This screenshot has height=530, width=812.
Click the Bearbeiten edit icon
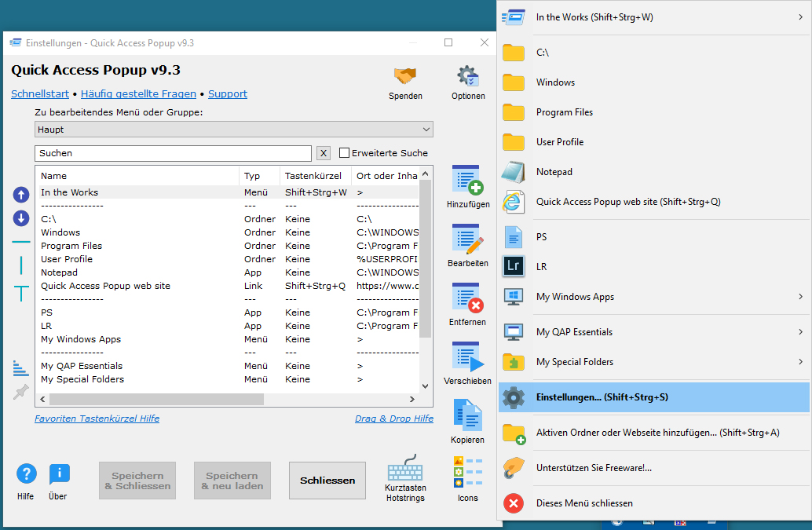(467, 239)
